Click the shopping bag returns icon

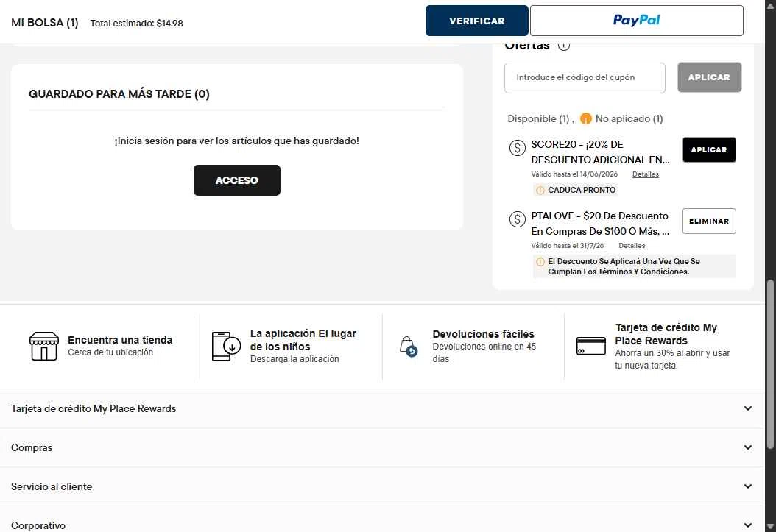click(x=409, y=346)
